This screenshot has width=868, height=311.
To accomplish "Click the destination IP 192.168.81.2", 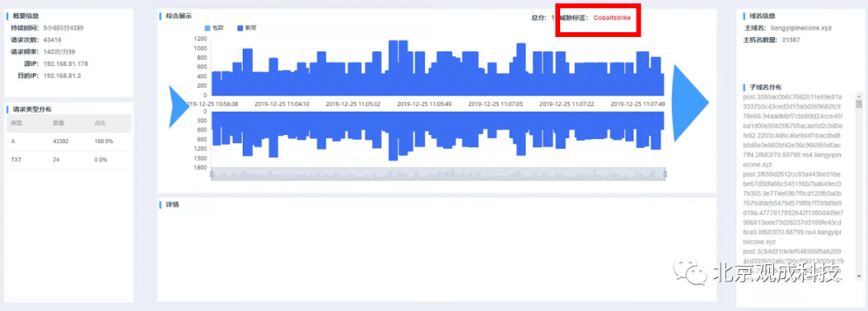I will point(62,76).
